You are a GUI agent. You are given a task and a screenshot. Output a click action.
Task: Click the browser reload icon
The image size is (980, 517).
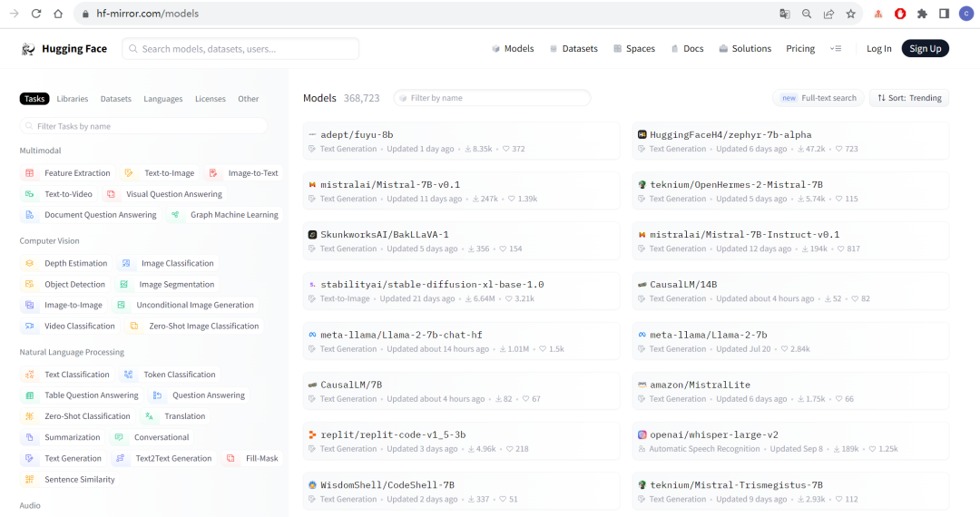pyautogui.click(x=36, y=14)
